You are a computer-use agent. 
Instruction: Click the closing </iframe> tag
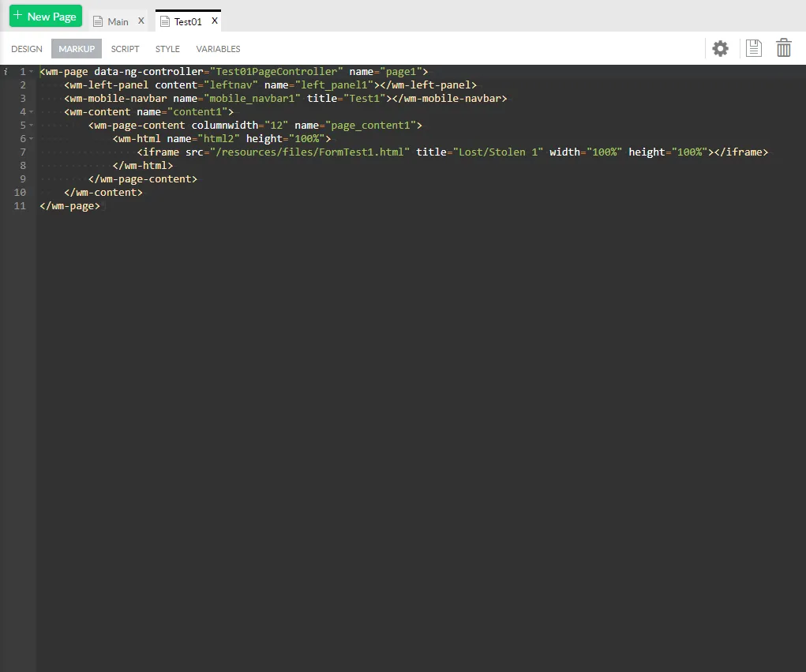741,152
